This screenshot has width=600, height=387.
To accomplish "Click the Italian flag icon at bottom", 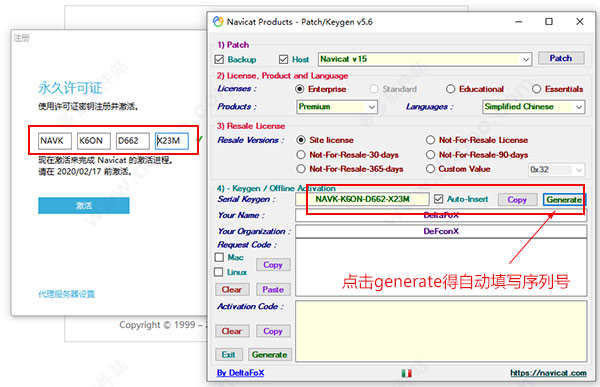I will point(406,373).
